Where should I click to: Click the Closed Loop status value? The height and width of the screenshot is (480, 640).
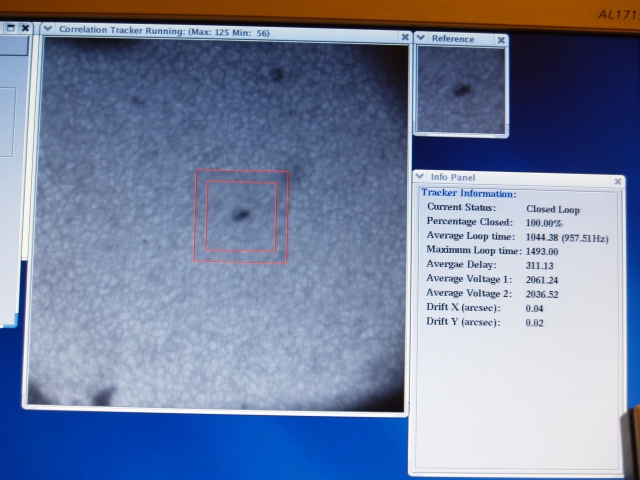click(x=552, y=210)
